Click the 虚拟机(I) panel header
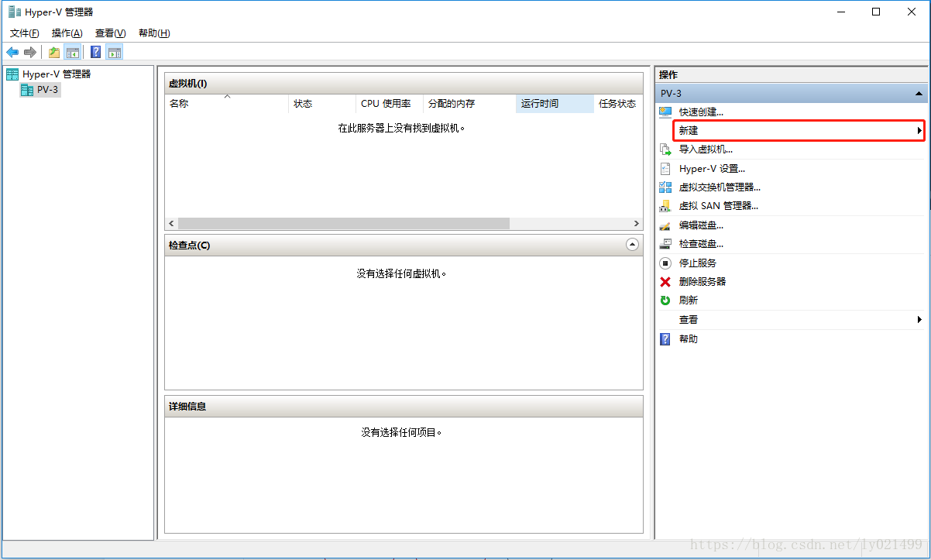 pyautogui.click(x=404, y=83)
